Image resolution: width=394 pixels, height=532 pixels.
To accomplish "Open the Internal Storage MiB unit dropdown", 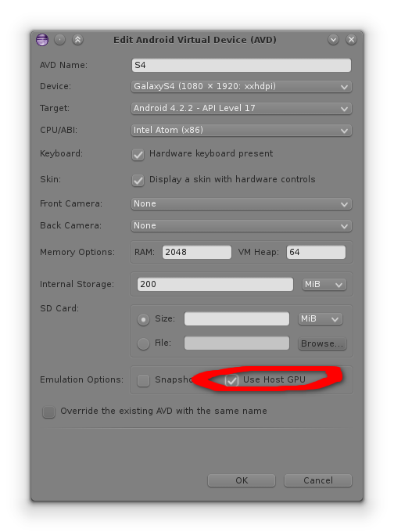I will pyautogui.click(x=324, y=284).
